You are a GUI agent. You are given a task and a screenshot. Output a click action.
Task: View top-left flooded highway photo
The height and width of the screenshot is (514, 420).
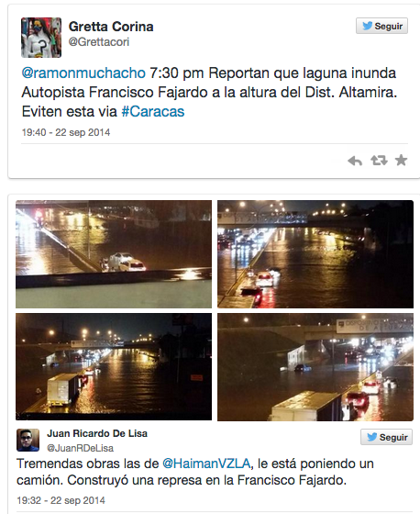point(114,254)
